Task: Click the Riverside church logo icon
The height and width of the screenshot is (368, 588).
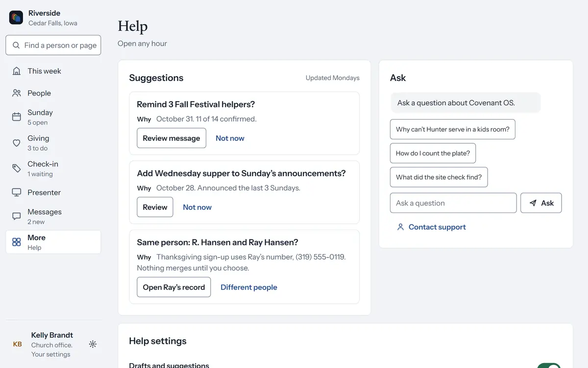Action: click(x=16, y=18)
